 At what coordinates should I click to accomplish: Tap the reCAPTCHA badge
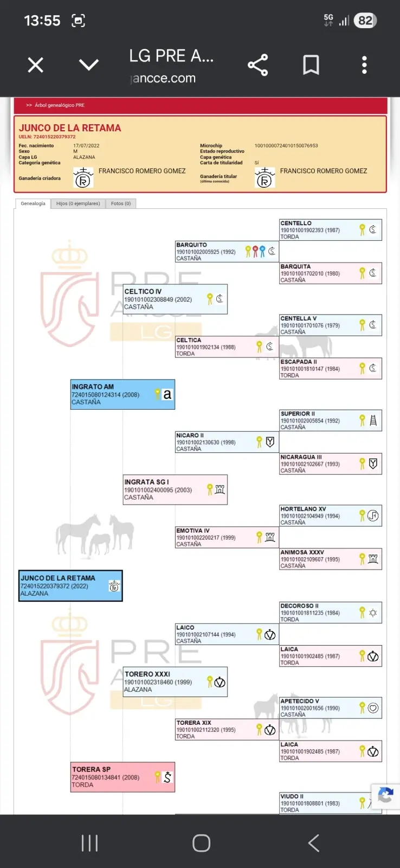click(385, 796)
